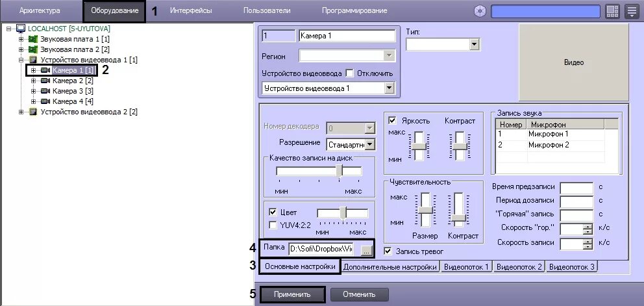Open the Устройство видеоввода 1 dropdown
This screenshot has height=306, width=644.
388,88
